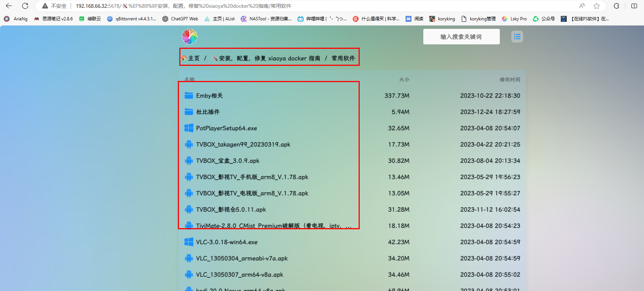Image resolution: width=644 pixels, height=291 pixels.
Task: Sort files by 修改时间 column header
Action: [x=509, y=79]
